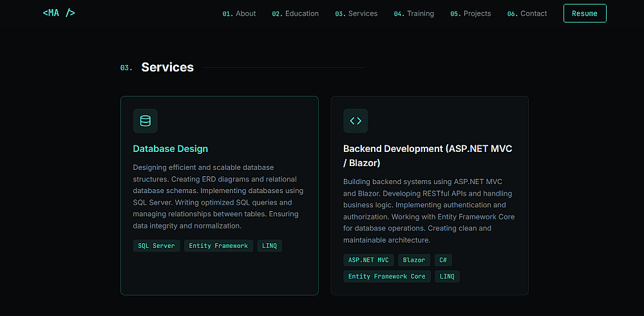Open the Projects nav link
Screen dimensions: 644x316
[470, 14]
